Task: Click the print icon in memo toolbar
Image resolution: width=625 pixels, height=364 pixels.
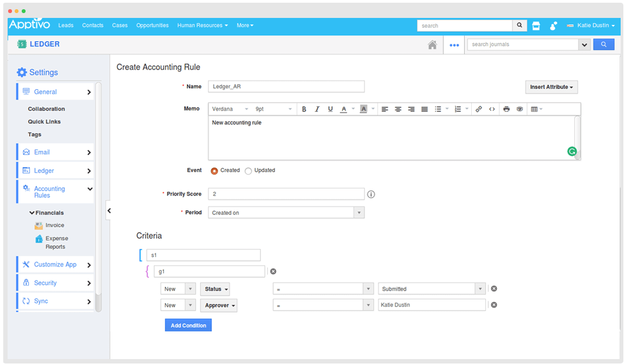Action: point(507,109)
